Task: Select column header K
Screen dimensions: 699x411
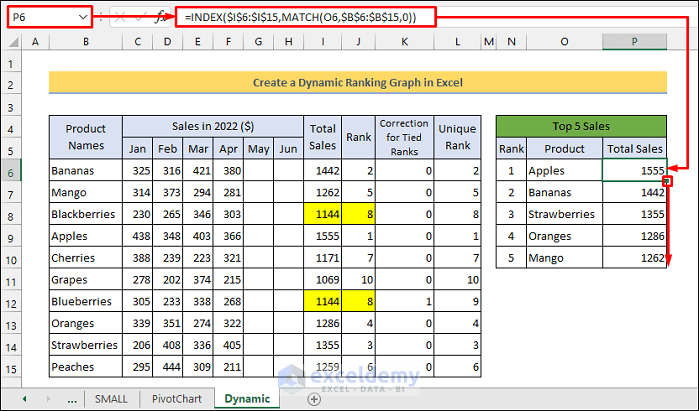Action: (x=404, y=42)
